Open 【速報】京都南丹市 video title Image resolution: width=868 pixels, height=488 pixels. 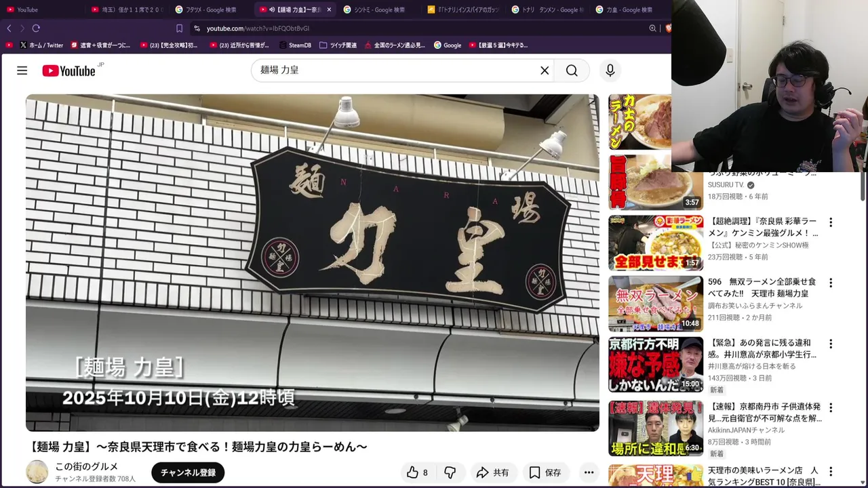765,412
